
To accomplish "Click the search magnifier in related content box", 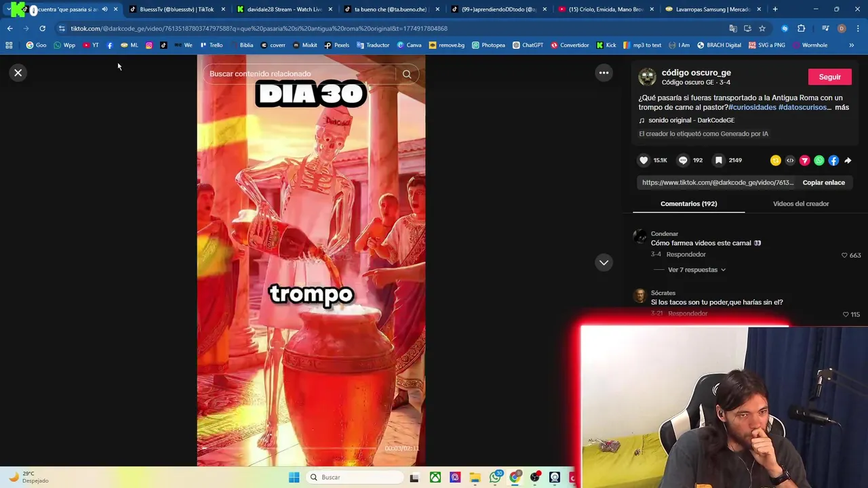I will coord(407,74).
